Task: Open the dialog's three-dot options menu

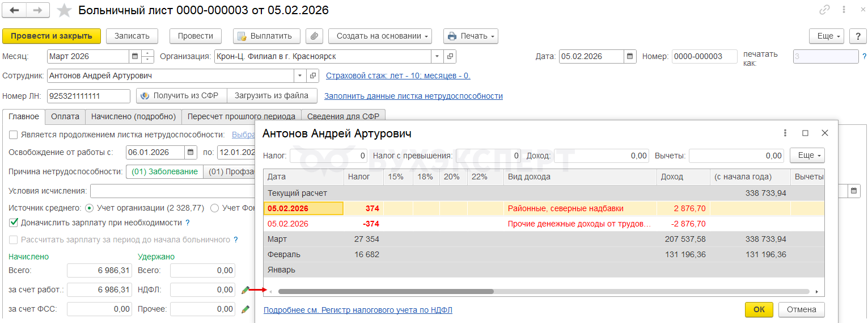Action: 785,133
